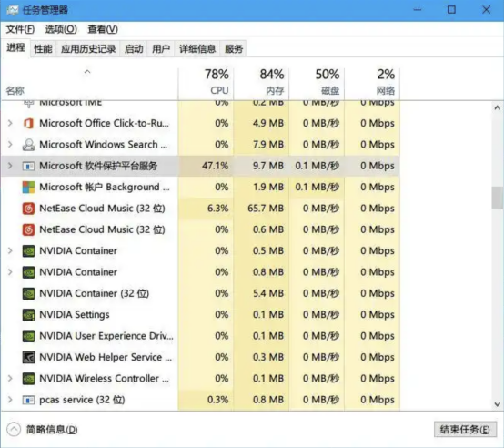
Task: Click the Microsoft 帐户 Background icon
Action: tap(28, 188)
